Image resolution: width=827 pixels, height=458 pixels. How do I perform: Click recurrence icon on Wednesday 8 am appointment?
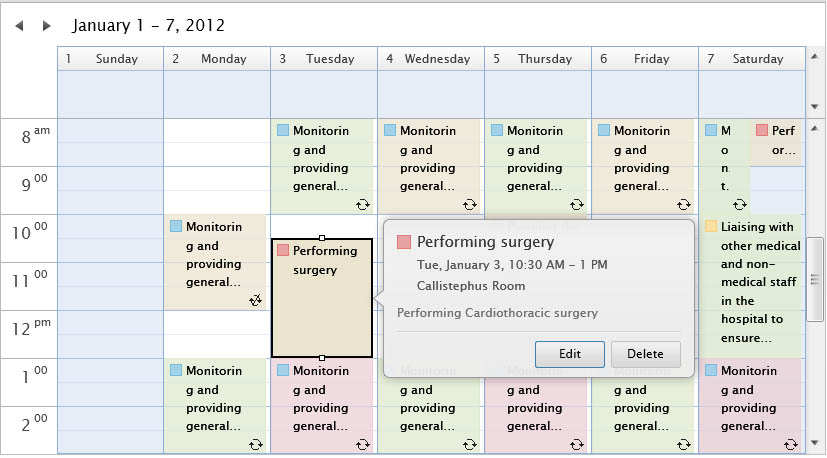tap(470, 205)
